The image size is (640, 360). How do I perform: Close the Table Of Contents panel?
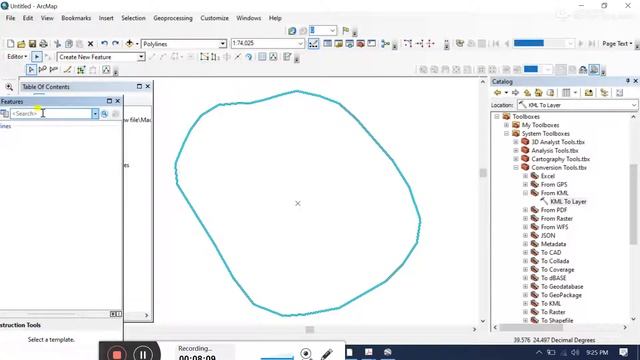coord(148,87)
